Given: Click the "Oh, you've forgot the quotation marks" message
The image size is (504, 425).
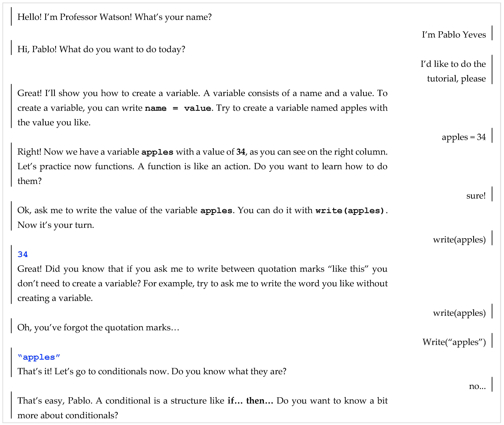Looking at the screenshot, I should pos(98,328).
